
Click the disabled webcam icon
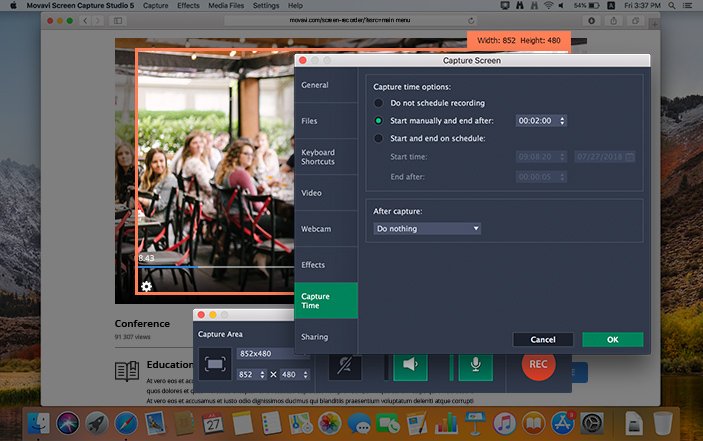345,365
